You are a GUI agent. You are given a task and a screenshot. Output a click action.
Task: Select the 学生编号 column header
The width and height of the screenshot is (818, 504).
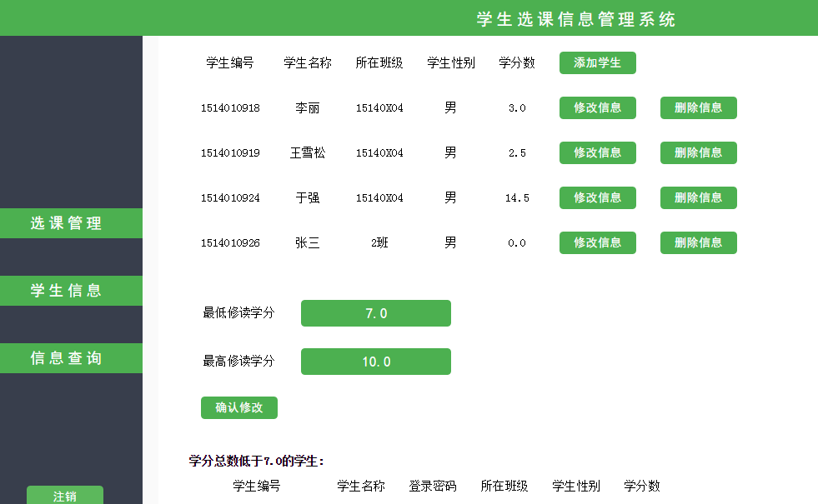coord(231,62)
